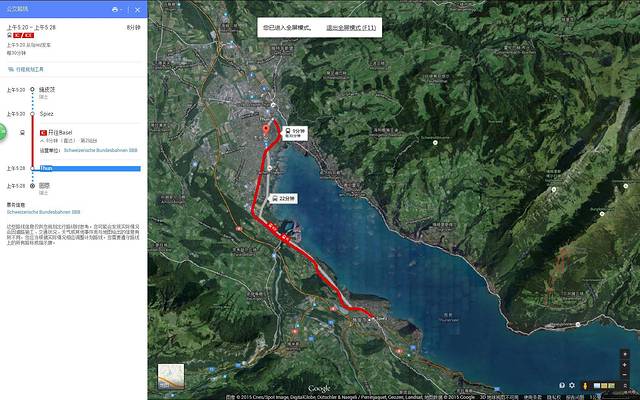The width and height of the screenshot is (640, 400).
Task: Select the 9-minute alternate route label
Action: click(297, 132)
